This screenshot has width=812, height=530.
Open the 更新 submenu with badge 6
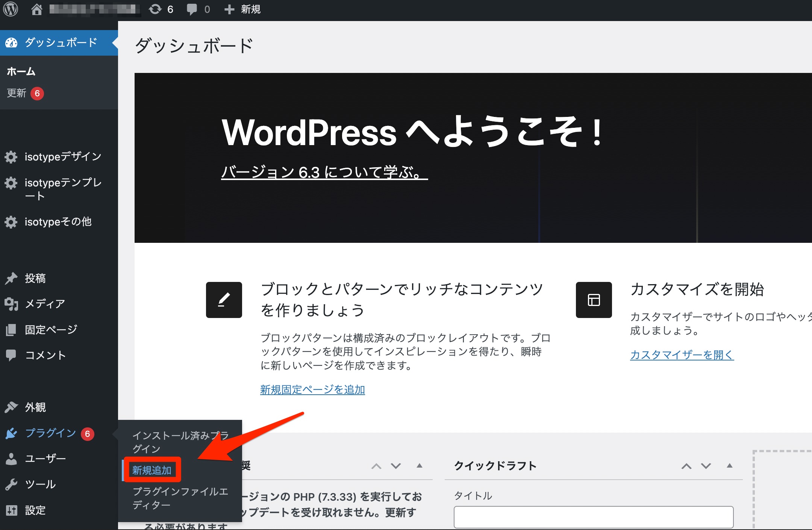tap(25, 93)
